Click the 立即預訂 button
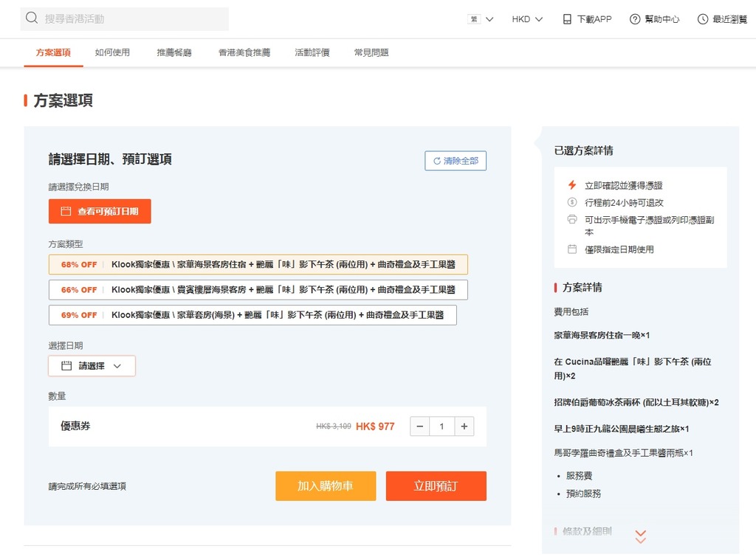 pyautogui.click(x=436, y=485)
